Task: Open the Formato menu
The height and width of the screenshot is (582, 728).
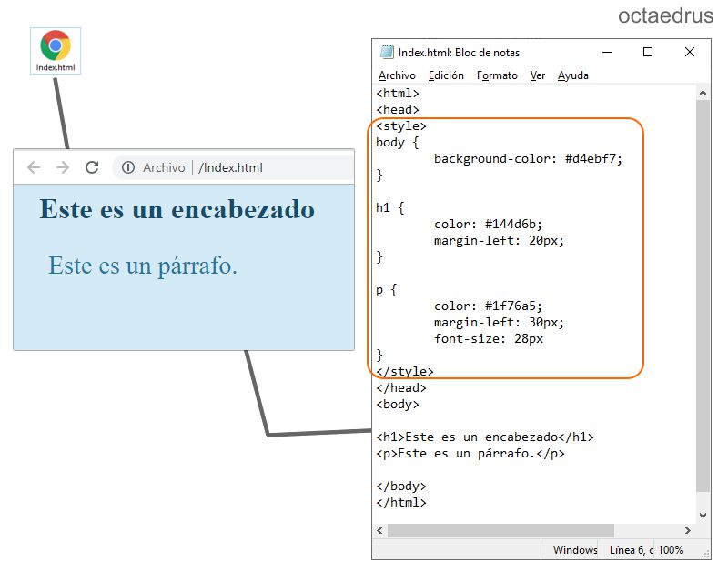Action: [x=497, y=75]
